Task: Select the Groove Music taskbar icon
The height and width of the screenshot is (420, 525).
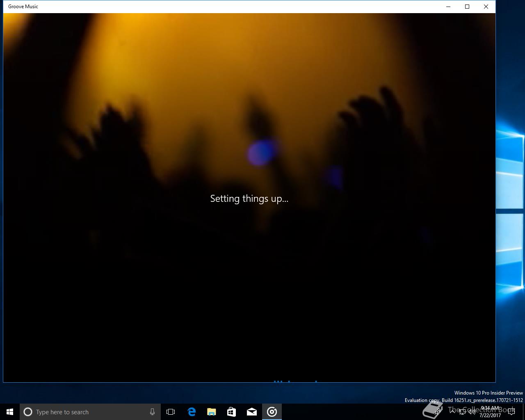Action: tap(272, 412)
